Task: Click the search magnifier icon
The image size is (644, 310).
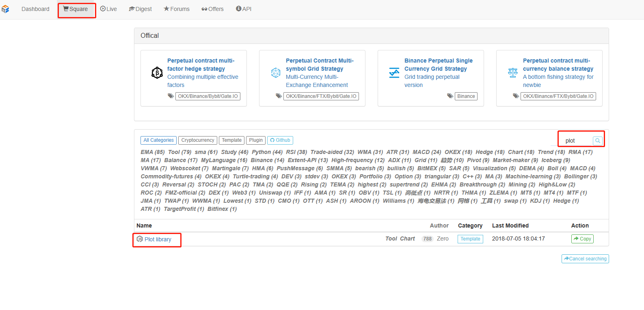Action: tap(597, 141)
